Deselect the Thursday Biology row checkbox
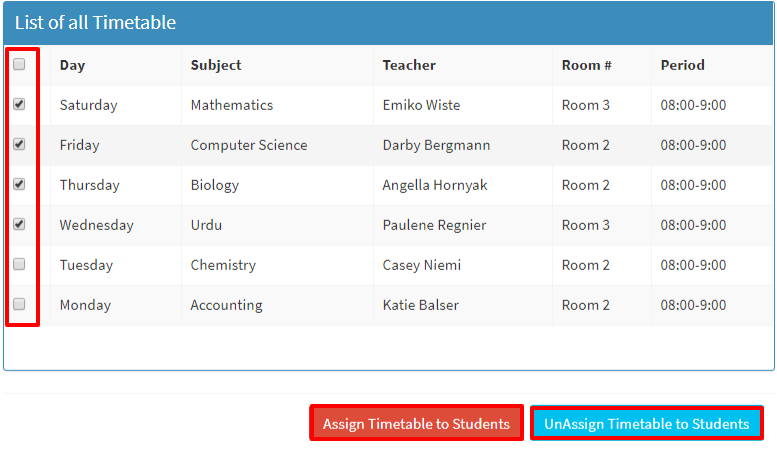Screen dimensions: 777x453 coord(19,184)
